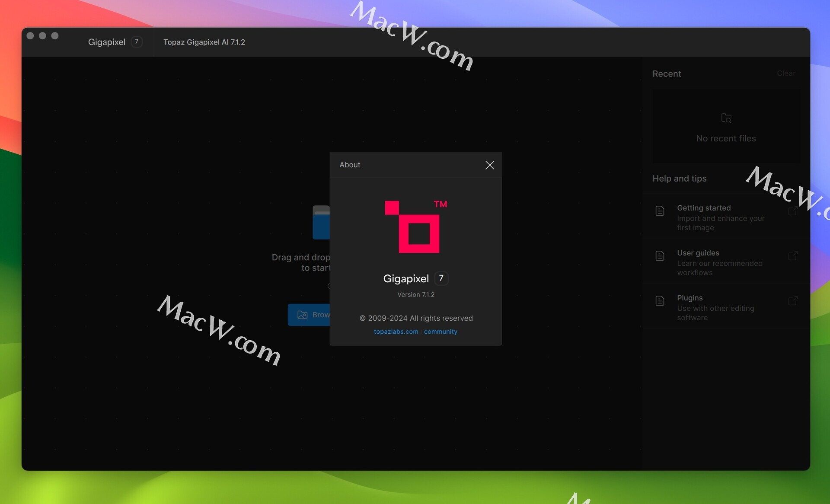Click the copyright 2009-2024 text
The image size is (830, 504).
pyautogui.click(x=416, y=318)
